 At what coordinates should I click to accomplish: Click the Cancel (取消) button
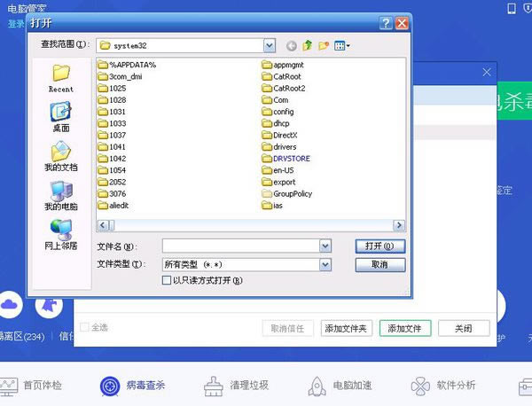[379, 264]
